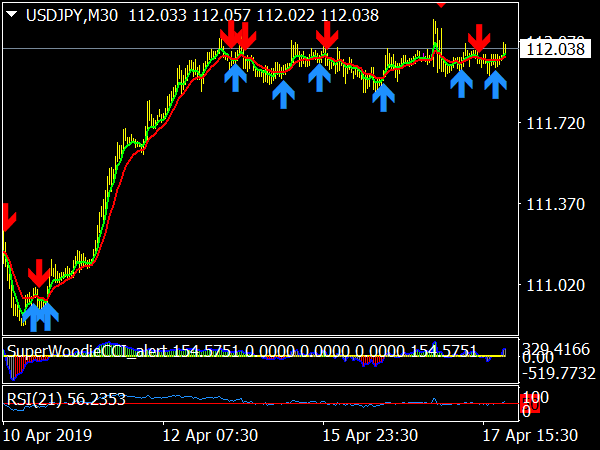Select the RSI(21) 56.2353 indicator label

66,399
